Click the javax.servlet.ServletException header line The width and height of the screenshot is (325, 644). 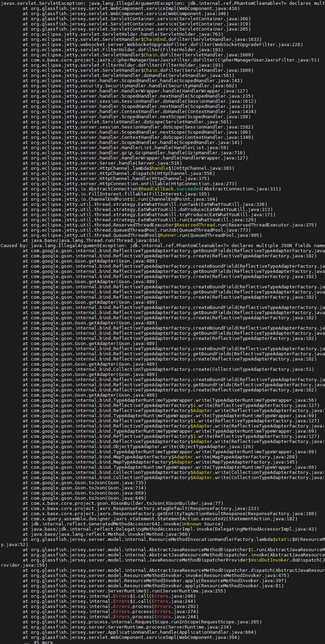tap(163, 3)
